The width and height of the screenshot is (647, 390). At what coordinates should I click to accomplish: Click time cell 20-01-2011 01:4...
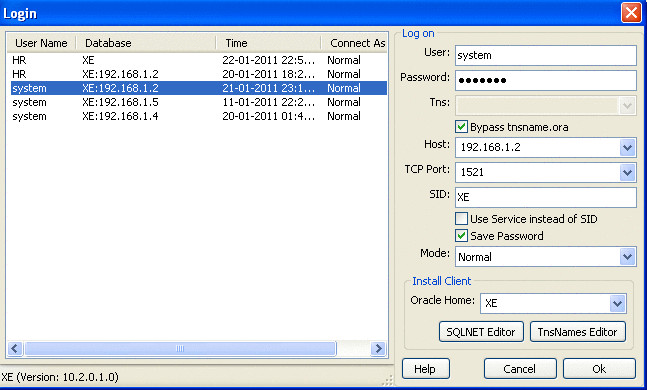tap(269, 116)
